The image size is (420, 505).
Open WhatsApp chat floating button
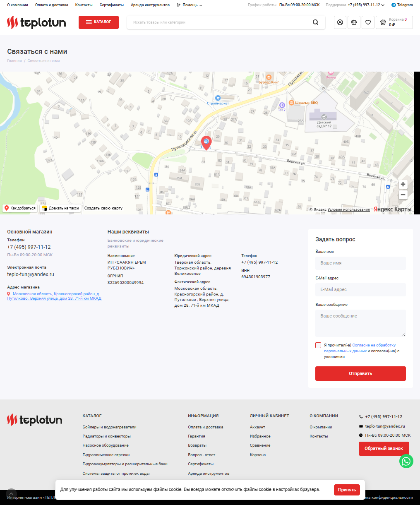(x=406, y=461)
